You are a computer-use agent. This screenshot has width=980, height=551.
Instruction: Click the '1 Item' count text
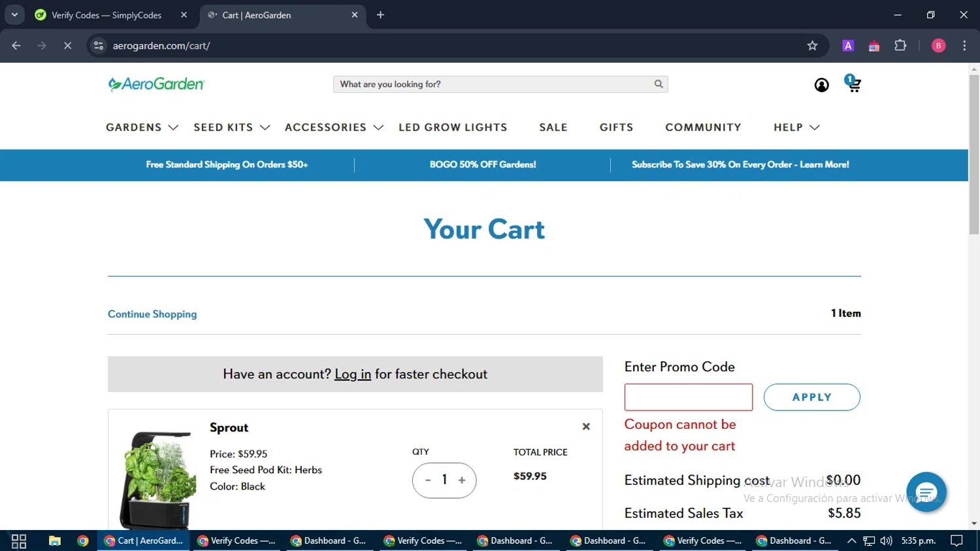tap(846, 314)
